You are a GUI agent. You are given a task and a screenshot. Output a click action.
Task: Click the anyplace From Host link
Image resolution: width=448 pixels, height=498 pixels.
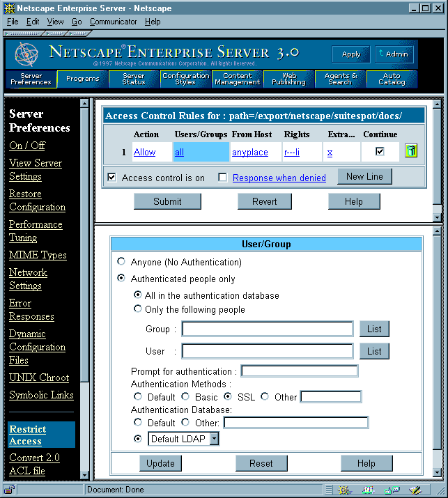click(250, 152)
